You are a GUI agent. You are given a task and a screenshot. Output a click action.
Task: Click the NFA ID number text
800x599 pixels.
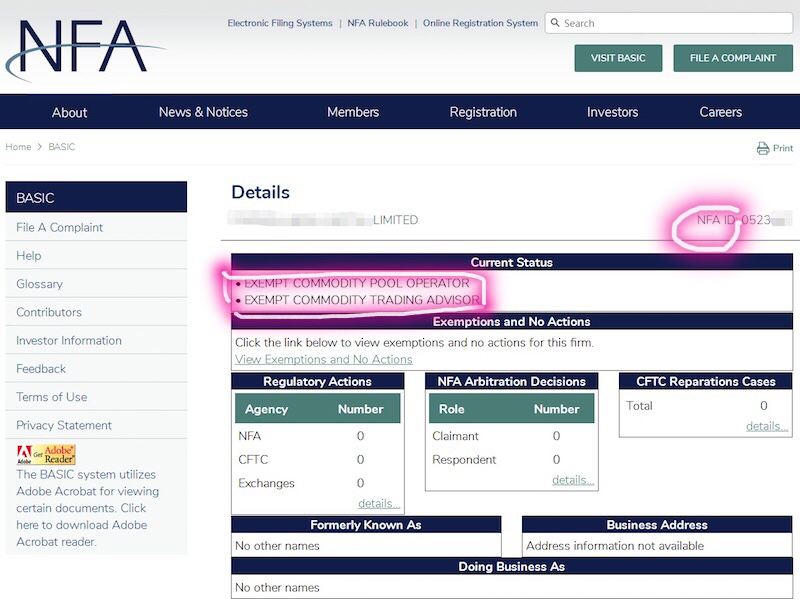click(744, 220)
